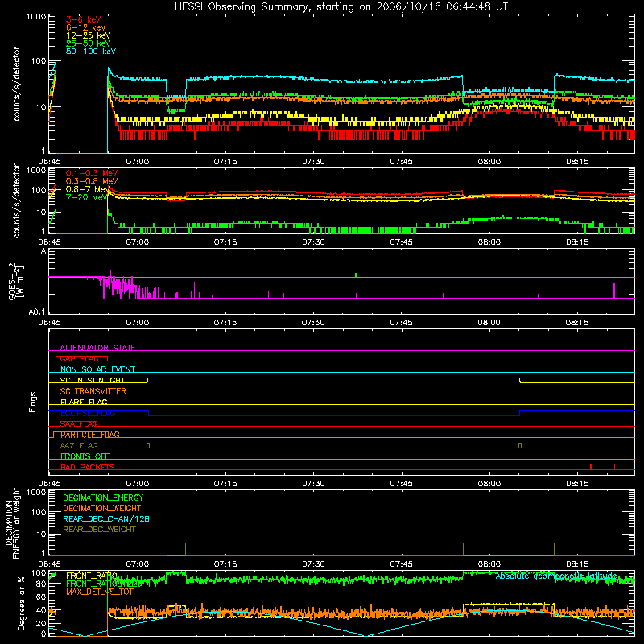Pick the REAR_DEC_CHAN/128 legend label
Viewport: 644px width, 644px height.
(106, 518)
